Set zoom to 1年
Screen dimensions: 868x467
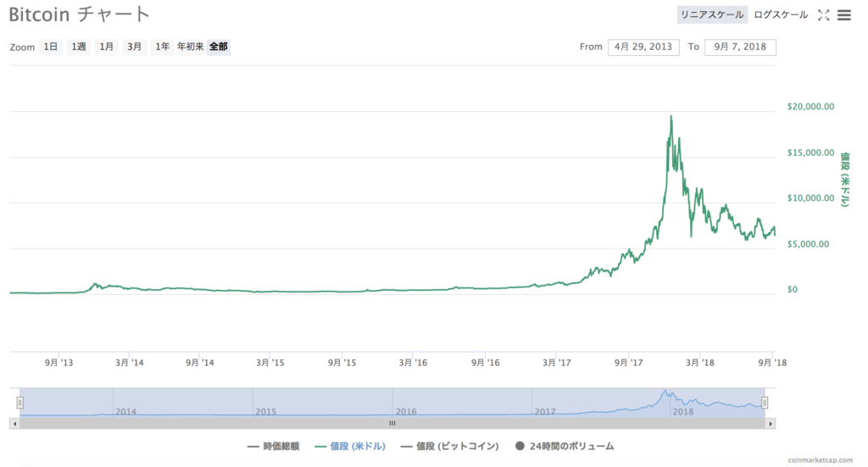(162, 47)
